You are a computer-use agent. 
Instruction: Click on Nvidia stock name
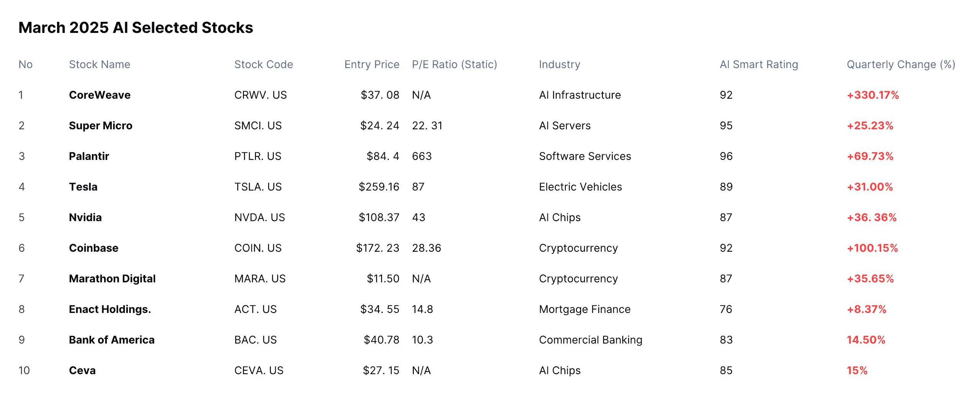point(85,217)
